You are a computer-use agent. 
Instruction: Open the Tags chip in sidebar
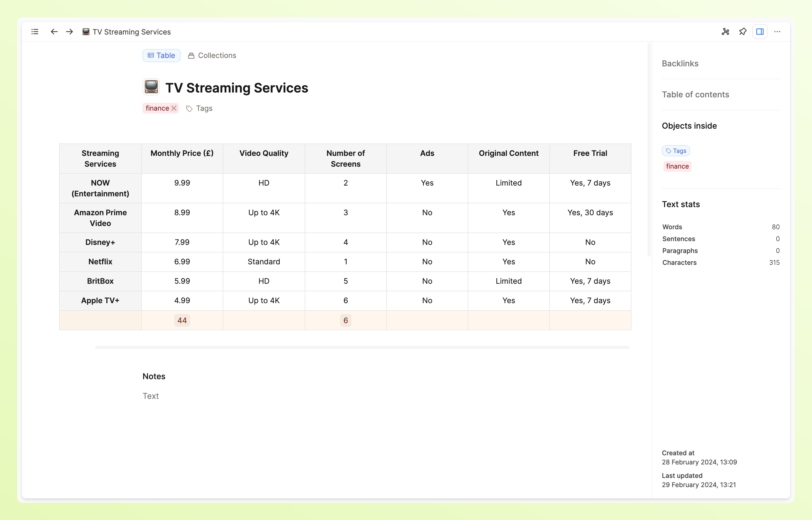click(x=676, y=150)
